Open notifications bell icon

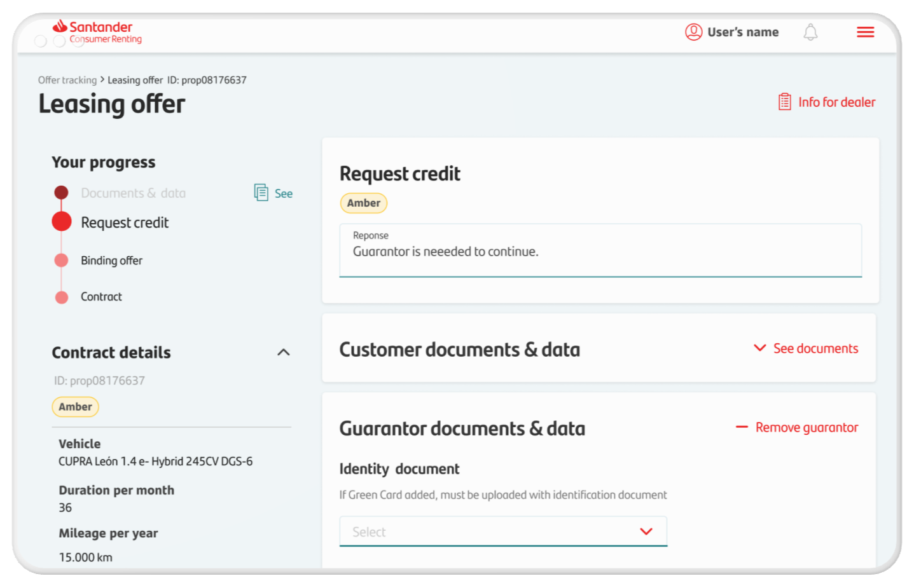pos(810,32)
